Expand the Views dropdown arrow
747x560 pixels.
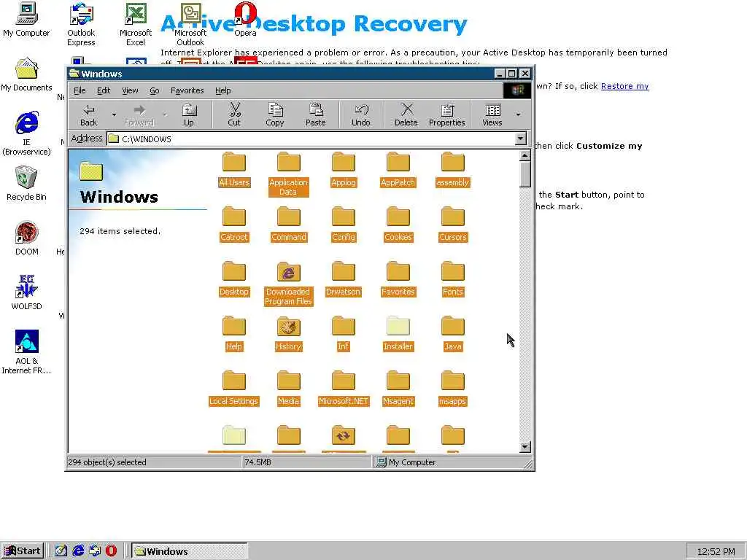coord(518,114)
